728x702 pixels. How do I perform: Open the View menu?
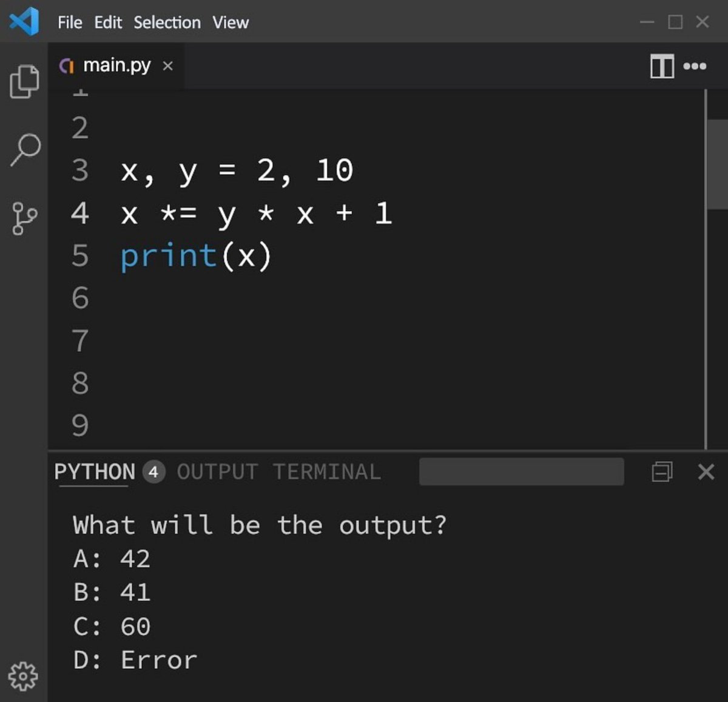coord(230,22)
